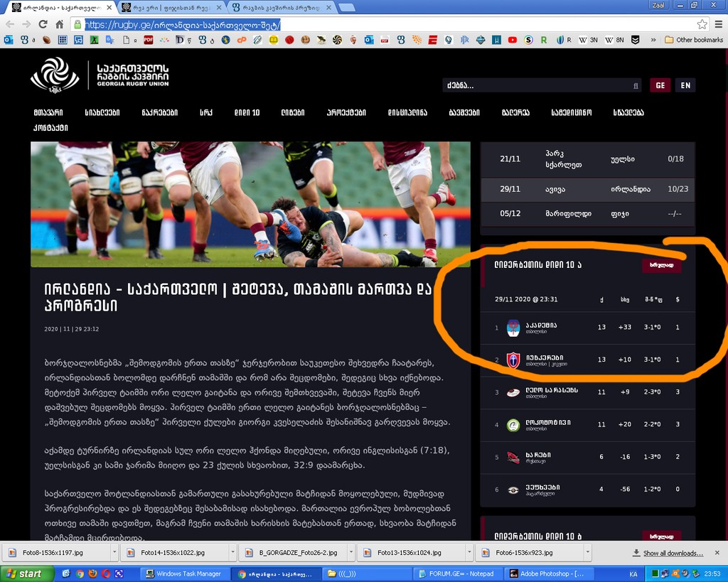Open the W 3N bookmark
The height and width of the screenshot is (582, 728).
pyautogui.click(x=588, y=40)
